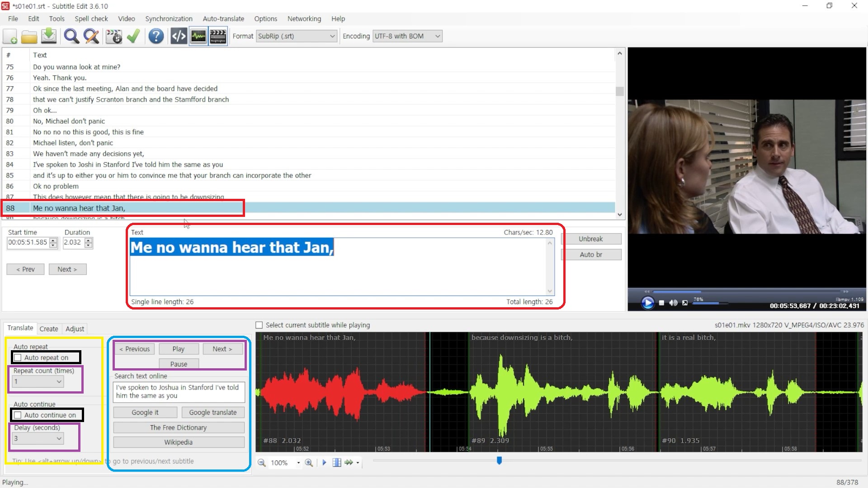The image size is (868, 488).
Task: Click the Find magnifier toolbar icon
Action: (x=71, y=36)
